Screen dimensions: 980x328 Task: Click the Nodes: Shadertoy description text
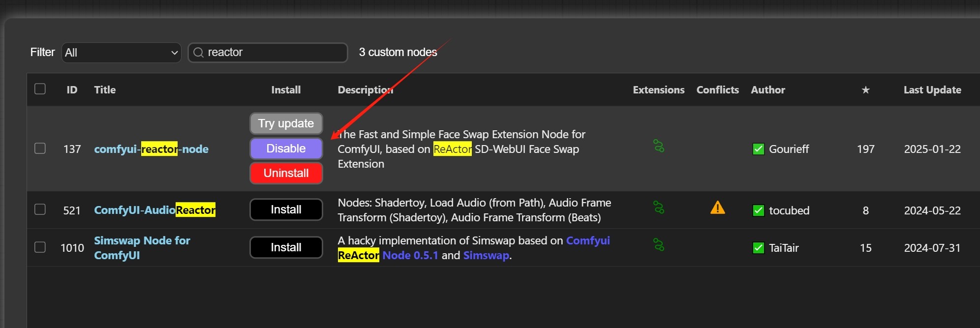coord(474,210)
